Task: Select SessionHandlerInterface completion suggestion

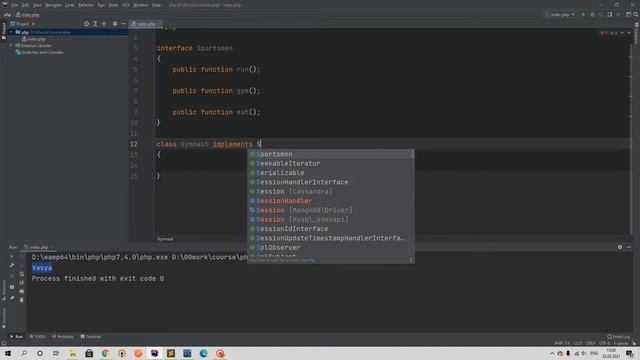Action: click(x=331, y=182)
